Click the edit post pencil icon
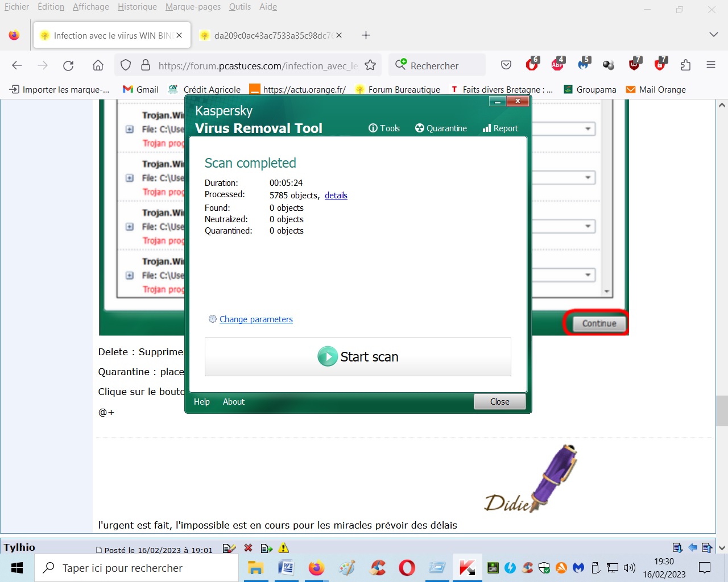This screenshot has height=582, width=728. click(x=229, y=548)
